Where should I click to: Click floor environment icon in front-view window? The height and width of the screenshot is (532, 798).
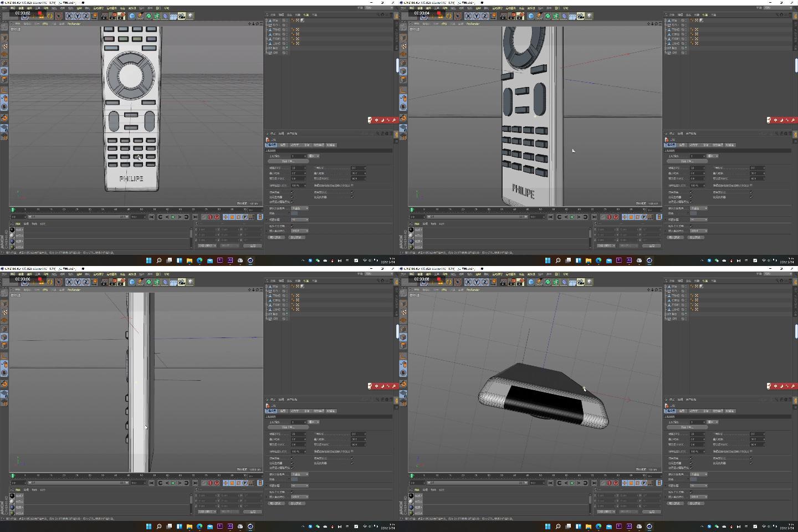(x=173, y=16)
